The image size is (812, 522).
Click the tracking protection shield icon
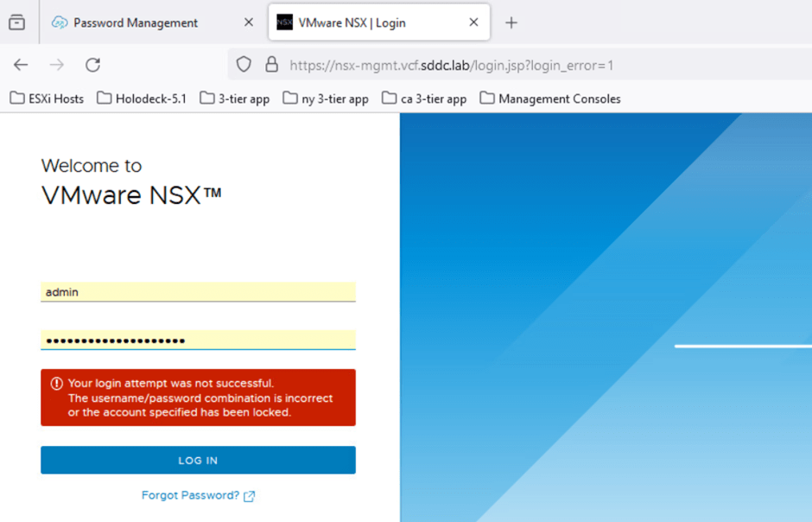244,65
